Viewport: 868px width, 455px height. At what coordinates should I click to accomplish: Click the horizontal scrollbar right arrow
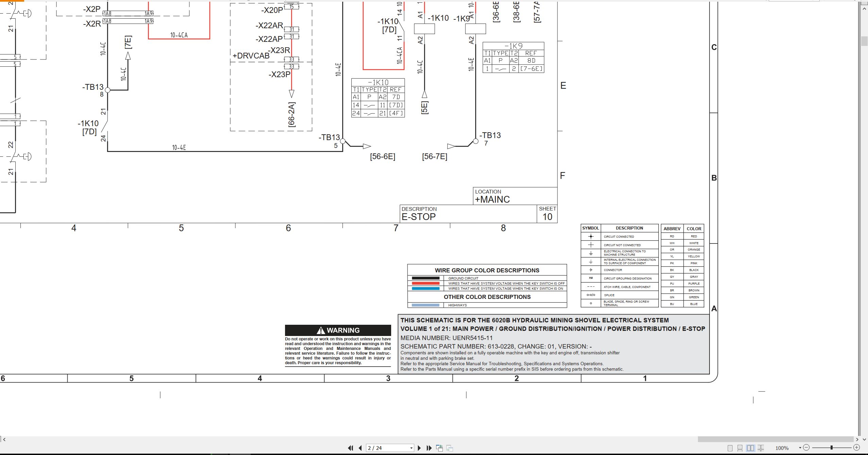tap(857, 439)
